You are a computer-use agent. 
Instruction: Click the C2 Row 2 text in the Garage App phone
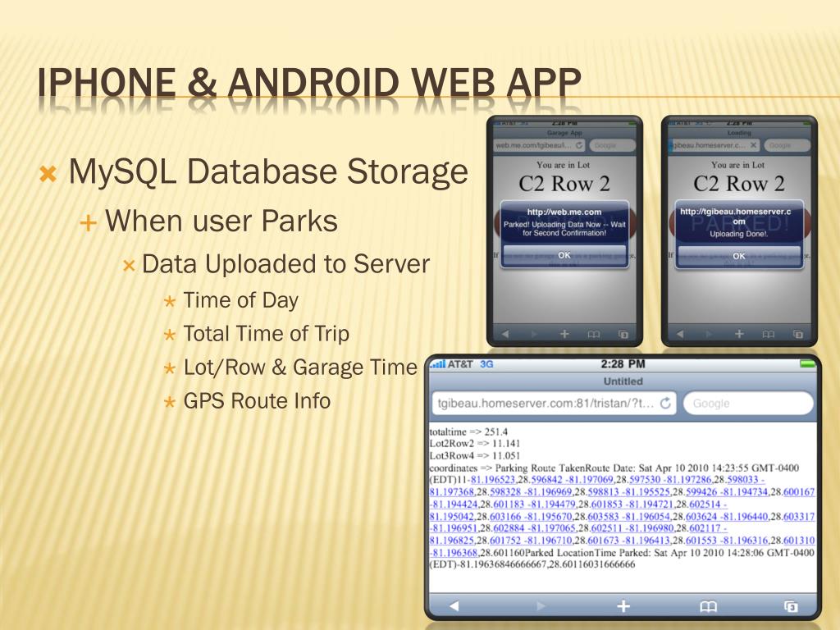[564, 184]
